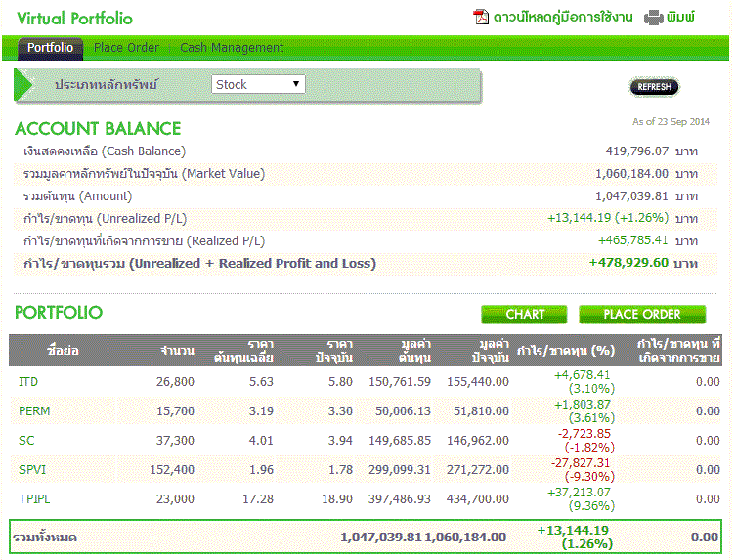
Task: Click the green CHART button
Action: pos(524,314)
